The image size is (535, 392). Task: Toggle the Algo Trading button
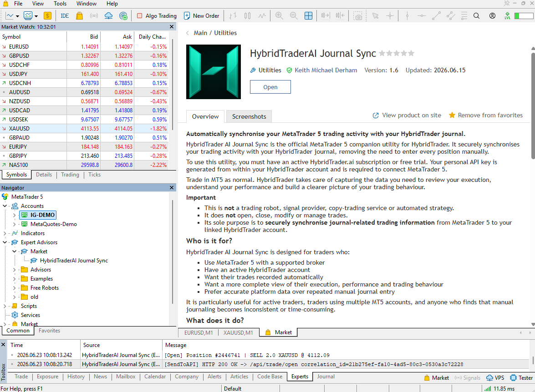click(x=157, y=15)
